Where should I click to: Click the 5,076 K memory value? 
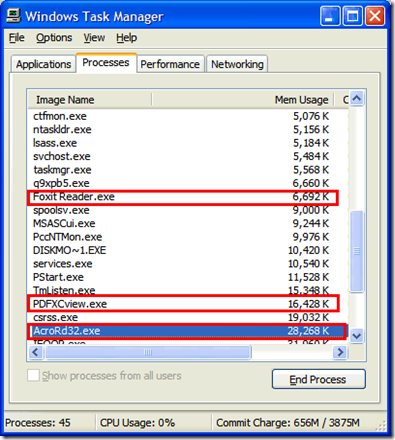tap(311, 116)
